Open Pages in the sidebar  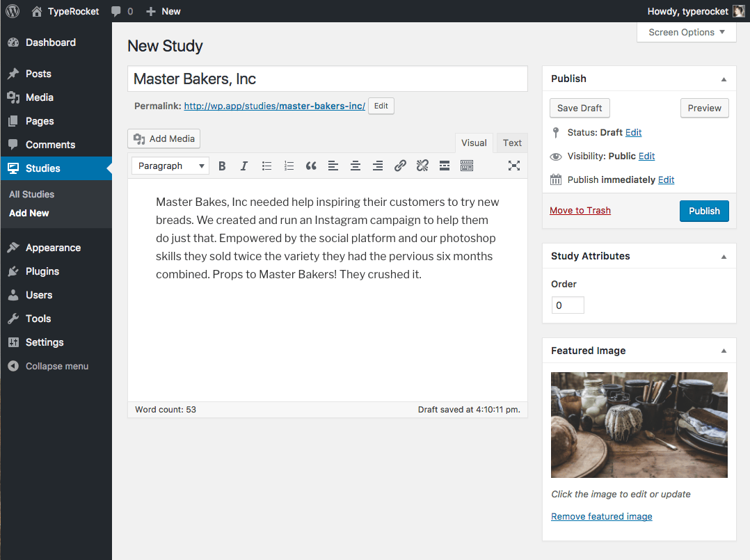click(56, 121)
